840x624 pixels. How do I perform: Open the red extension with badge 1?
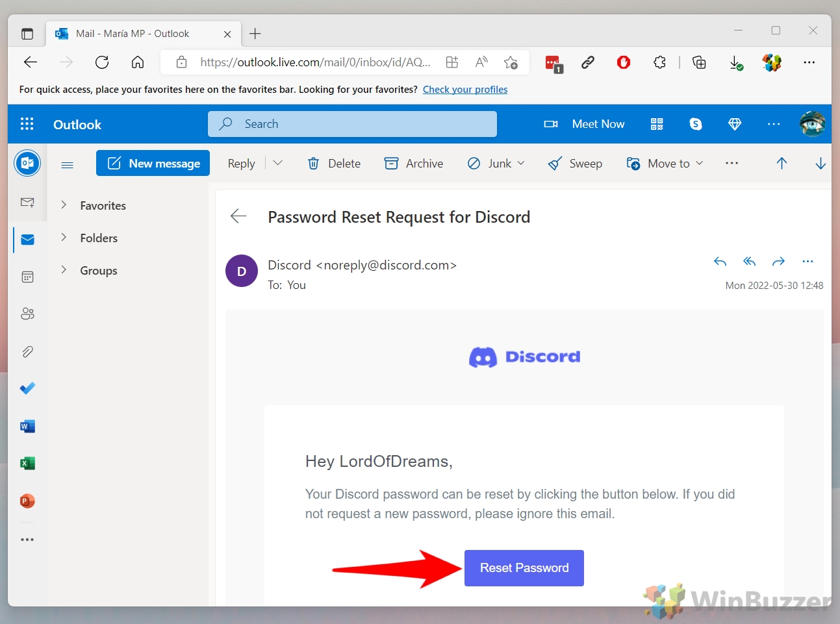pos(554,64)
